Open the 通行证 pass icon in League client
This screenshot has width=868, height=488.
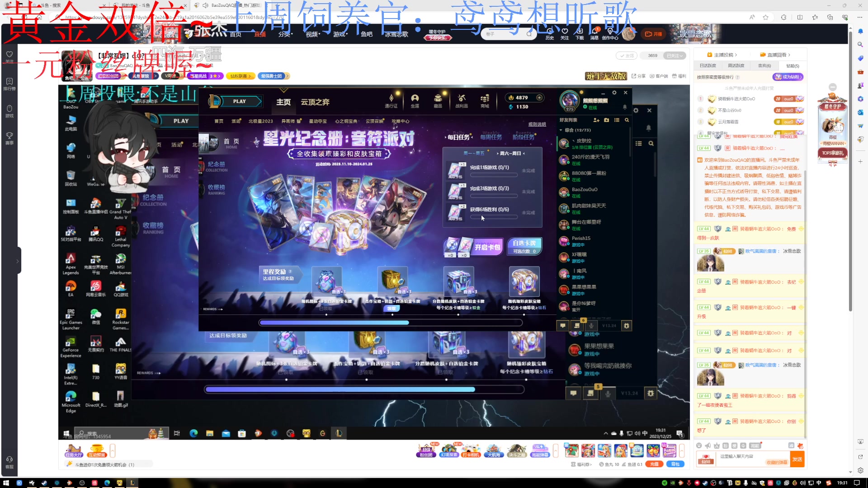click(x=391, y=101)
